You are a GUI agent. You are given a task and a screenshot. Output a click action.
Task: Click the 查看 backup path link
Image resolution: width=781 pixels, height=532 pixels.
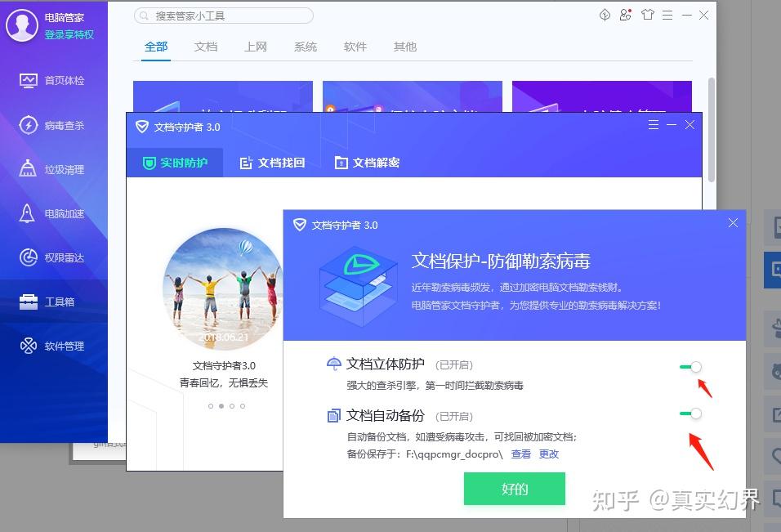coord(521,454)
